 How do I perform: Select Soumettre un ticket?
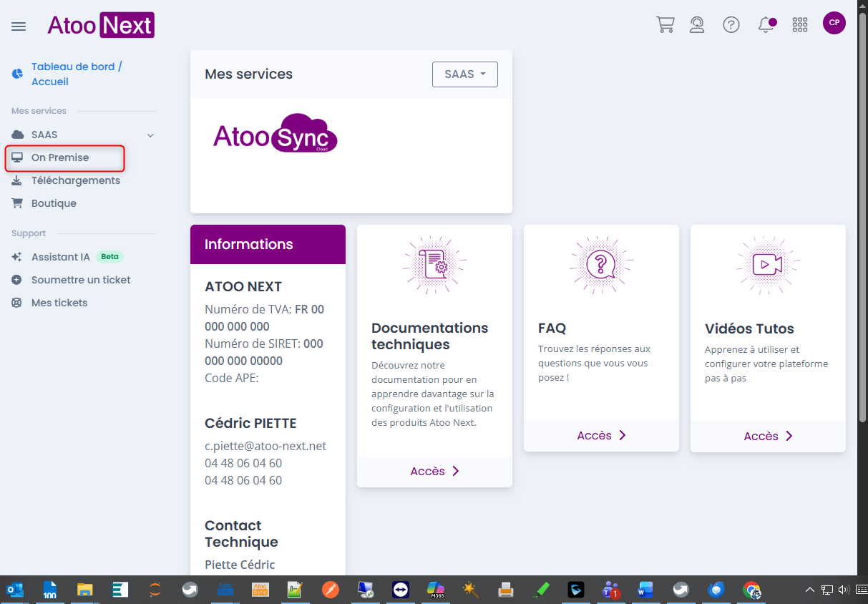click(81, 280)
